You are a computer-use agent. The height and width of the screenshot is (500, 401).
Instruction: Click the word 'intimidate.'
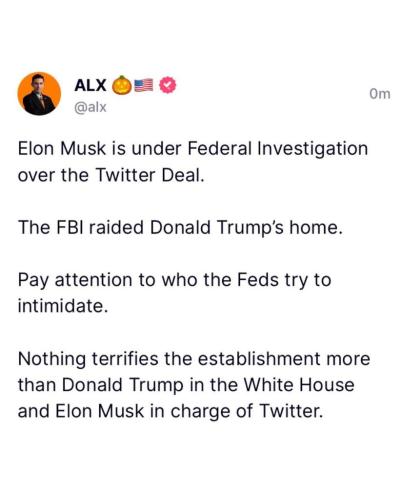tap(63, 306)
